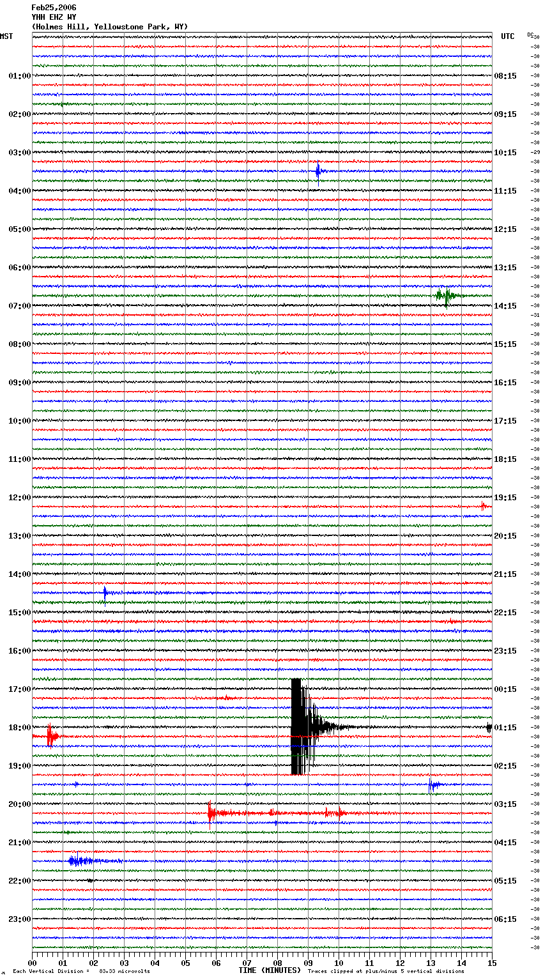Click the blue spike on the 14:30 trace

105,593
